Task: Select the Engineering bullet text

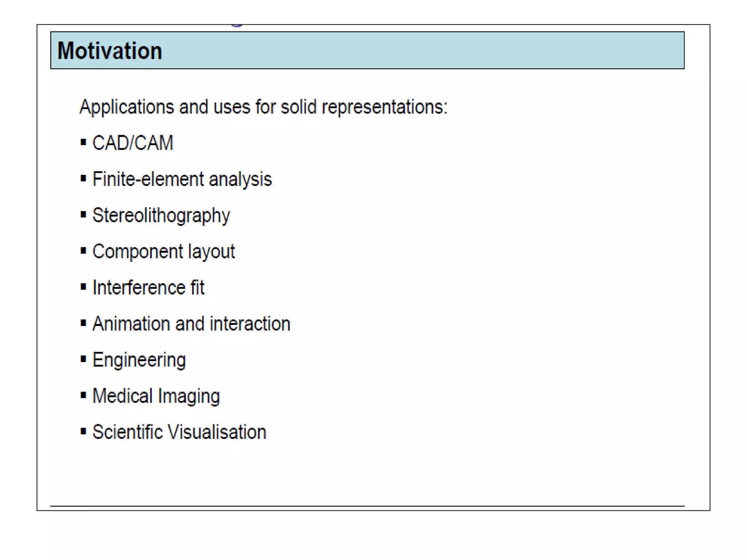Action: 139,360
